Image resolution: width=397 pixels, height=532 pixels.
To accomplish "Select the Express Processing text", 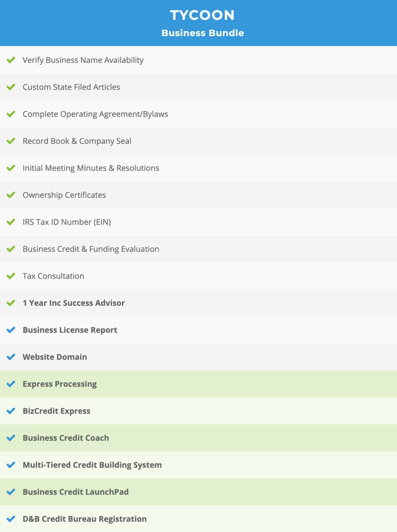I will [60, 384].
